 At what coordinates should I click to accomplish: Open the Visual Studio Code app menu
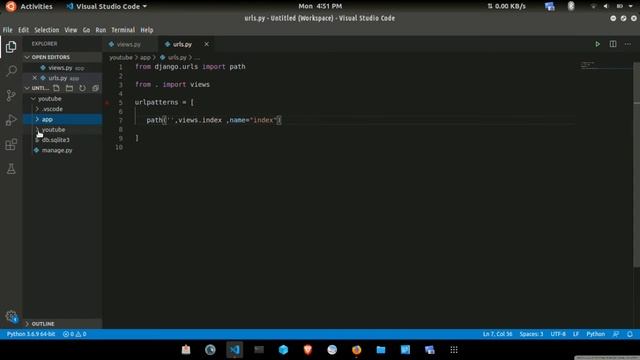click(x=107, y=7)
